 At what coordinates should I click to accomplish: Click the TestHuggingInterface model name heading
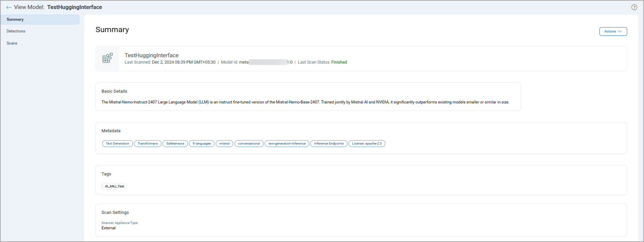(151, 55)
